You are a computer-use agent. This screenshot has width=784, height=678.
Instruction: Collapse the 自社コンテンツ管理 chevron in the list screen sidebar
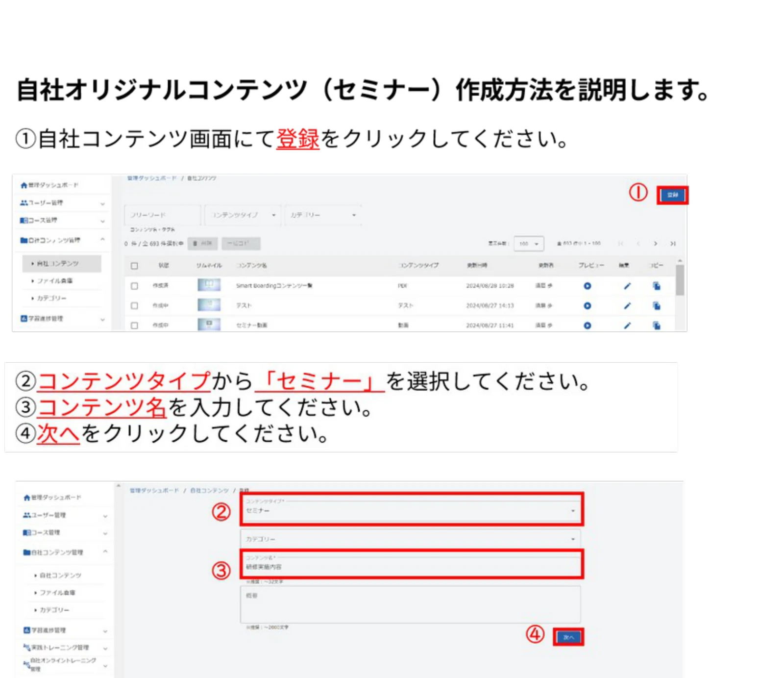pos(102,240)
